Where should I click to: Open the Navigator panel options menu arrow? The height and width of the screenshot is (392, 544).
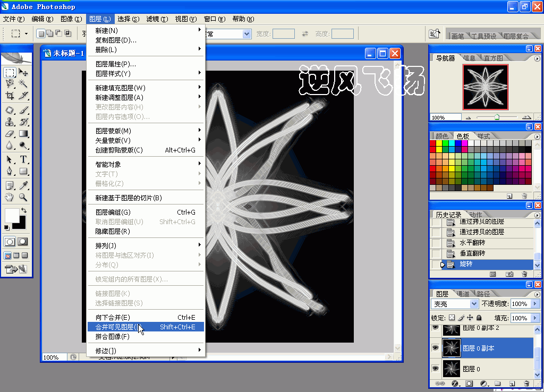pyautogui.click(x=537, y=58)
